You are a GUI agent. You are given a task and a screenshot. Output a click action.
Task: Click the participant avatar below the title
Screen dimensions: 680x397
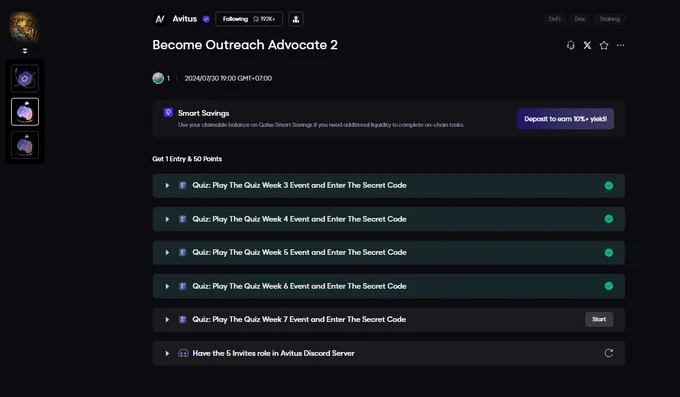click(158, 78)
